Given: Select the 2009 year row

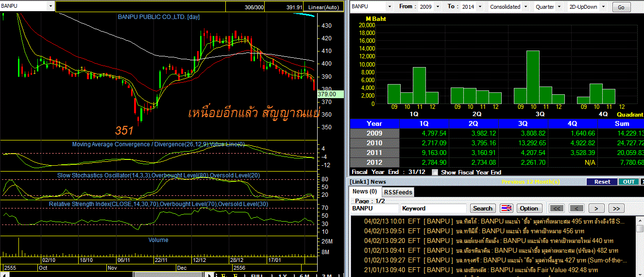Looking at the screenshot, I should pos(374,133).
